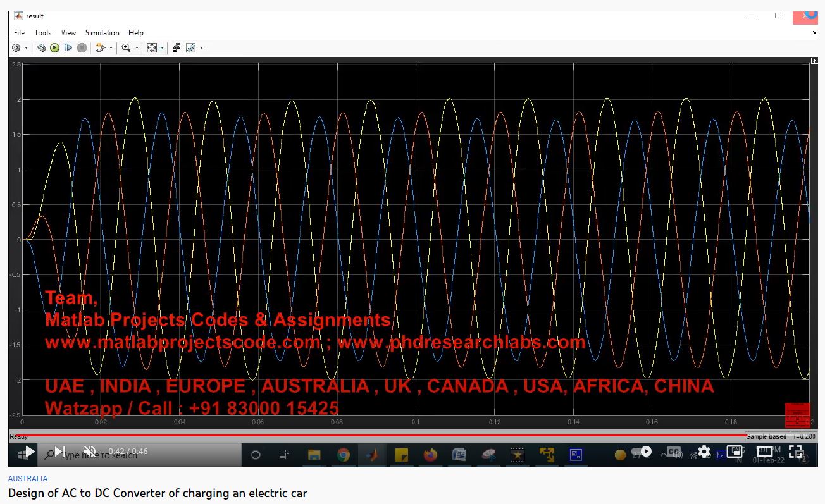The width and height of the screenshot is (825, 504).
Task: Click the 'Sample based' status entry
Action: 766,436
